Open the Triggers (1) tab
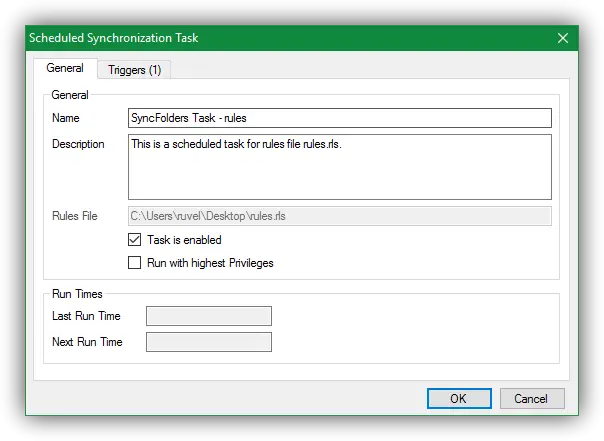 tap(135, 70)
